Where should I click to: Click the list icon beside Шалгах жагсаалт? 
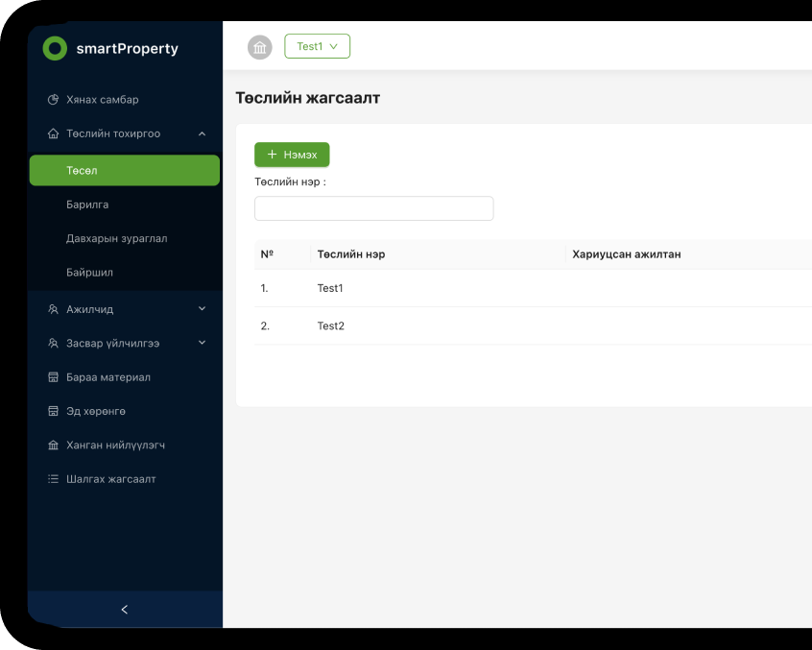pos(54,479)
